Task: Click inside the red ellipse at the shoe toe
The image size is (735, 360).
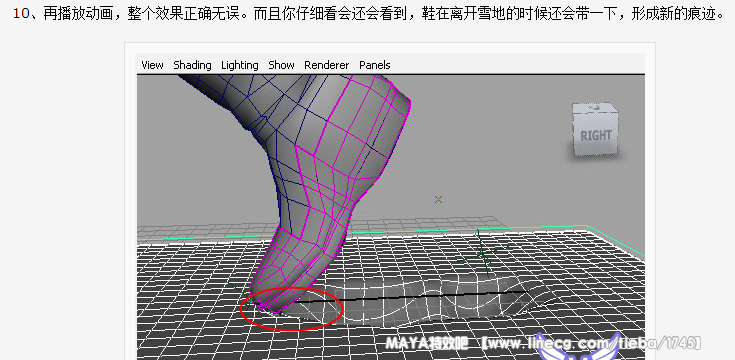Action: 292,309
